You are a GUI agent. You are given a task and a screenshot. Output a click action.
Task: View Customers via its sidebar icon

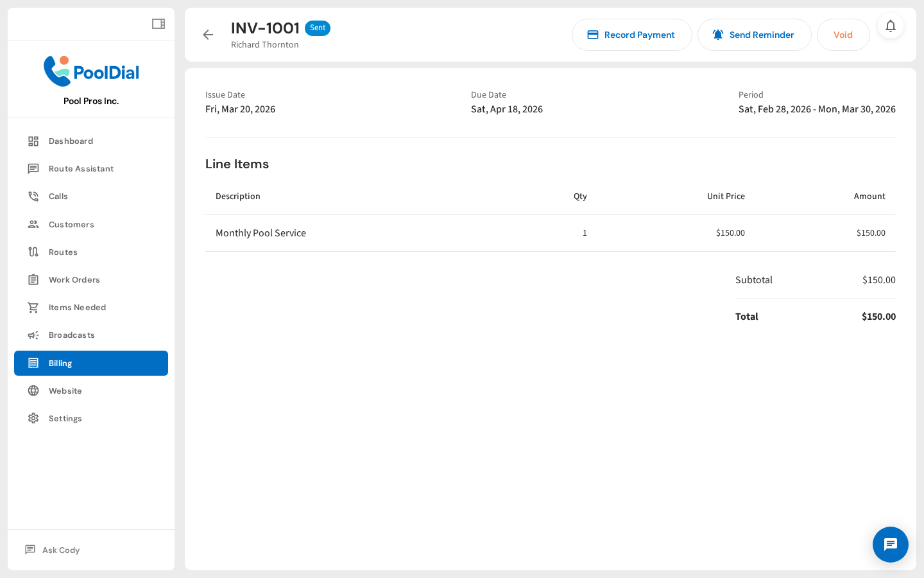33,224
